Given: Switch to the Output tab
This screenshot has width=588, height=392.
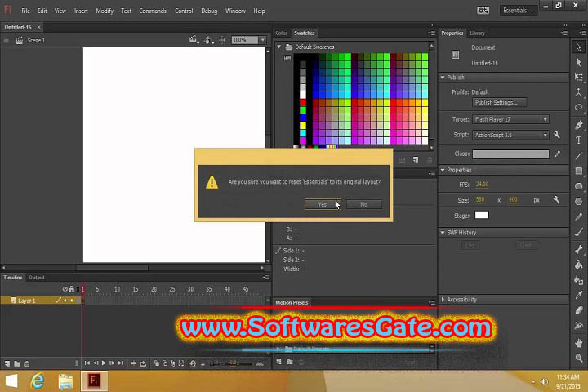Looking at the screenshot, I should coord(37,278).
